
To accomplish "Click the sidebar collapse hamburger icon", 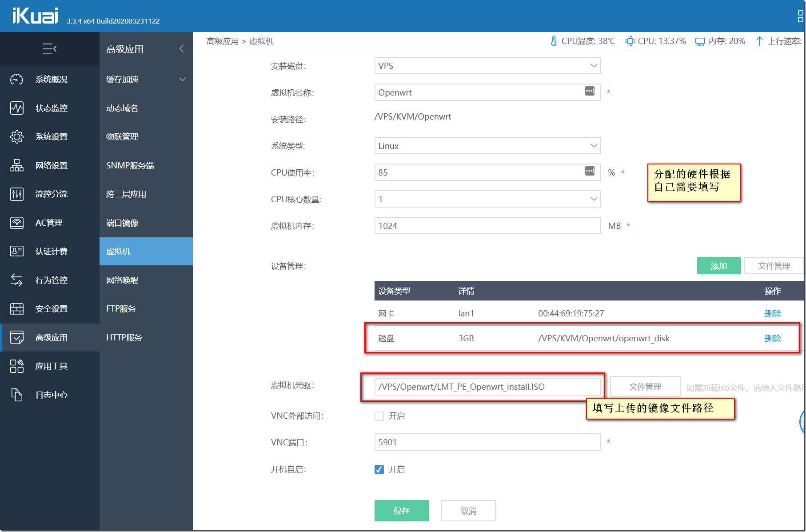I will click(49, 49).
